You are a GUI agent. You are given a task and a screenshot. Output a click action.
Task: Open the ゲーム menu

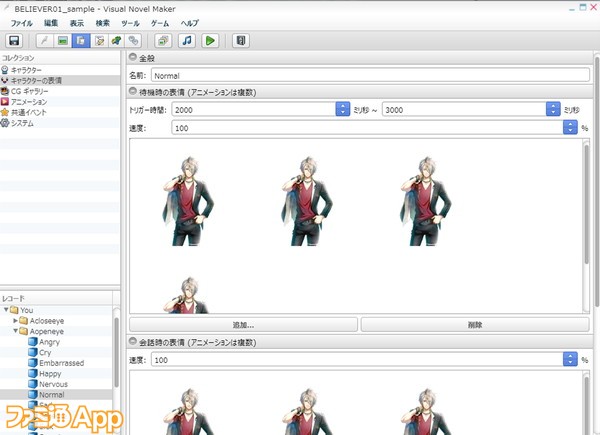point(160,23)
